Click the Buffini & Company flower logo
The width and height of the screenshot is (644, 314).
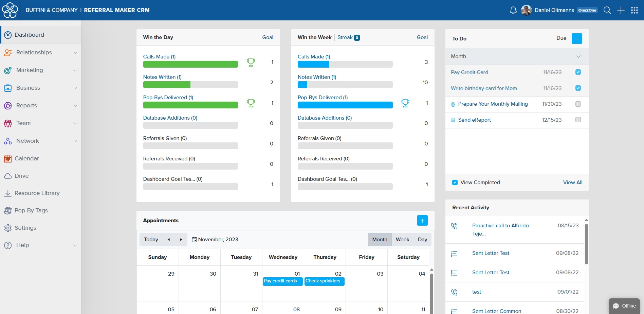(x=10, y=10)
